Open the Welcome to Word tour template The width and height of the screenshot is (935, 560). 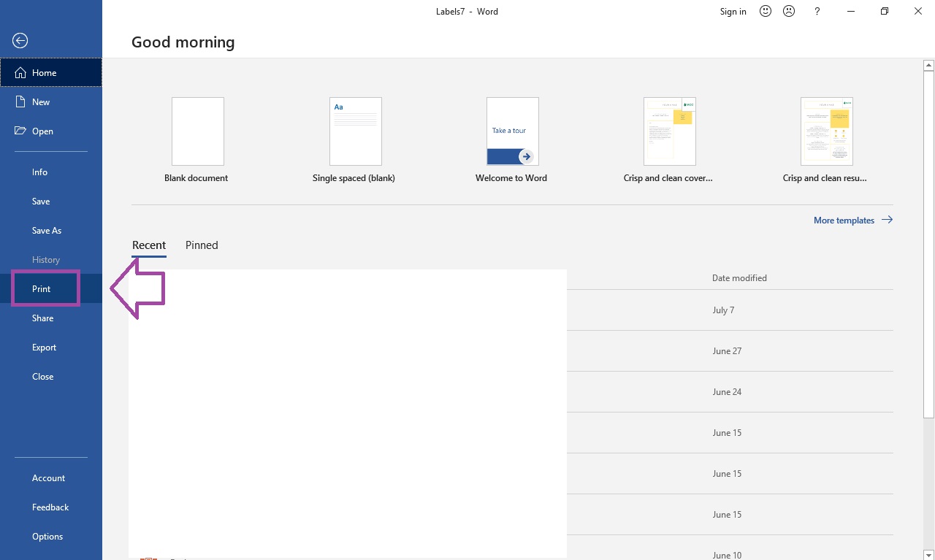click(x=513, y=131)
